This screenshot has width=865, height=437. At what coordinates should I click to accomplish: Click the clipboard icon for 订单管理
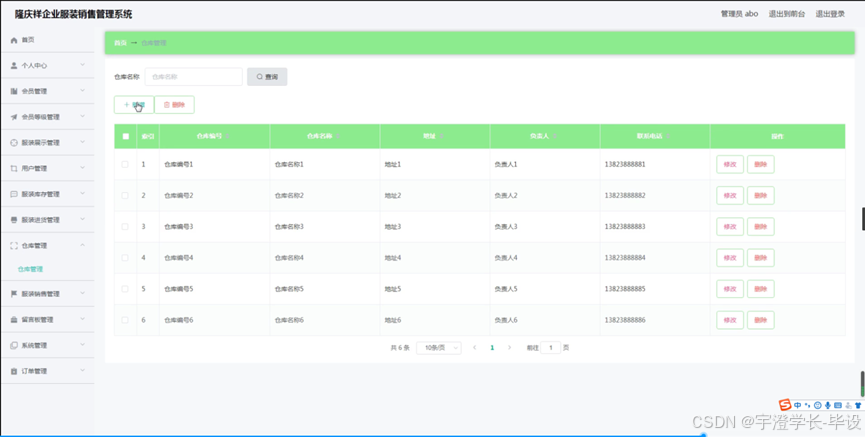coord(14,371)
